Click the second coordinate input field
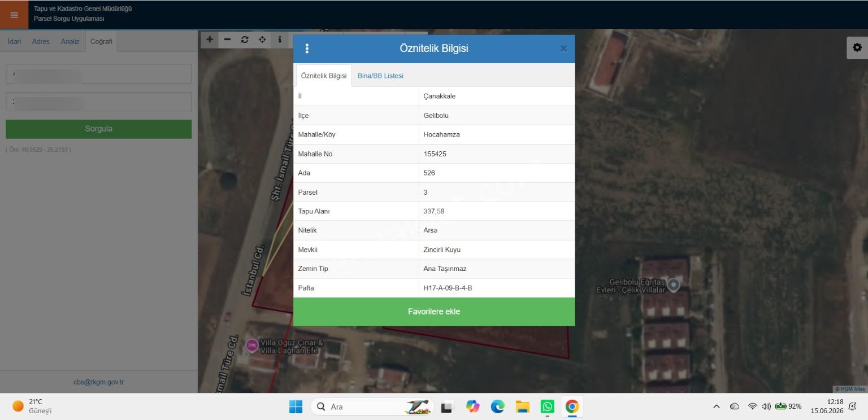This screenshot has width=868, height=420. coord(98,102)
